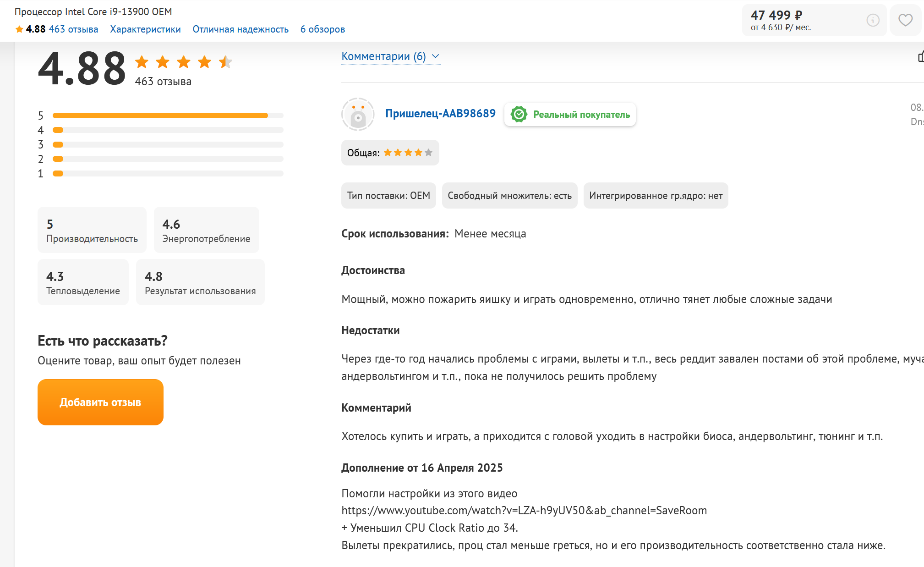Screen dimensions: 924x567
Task: Click the green verified buyer badge icon
Action: [x=519, y=114]
